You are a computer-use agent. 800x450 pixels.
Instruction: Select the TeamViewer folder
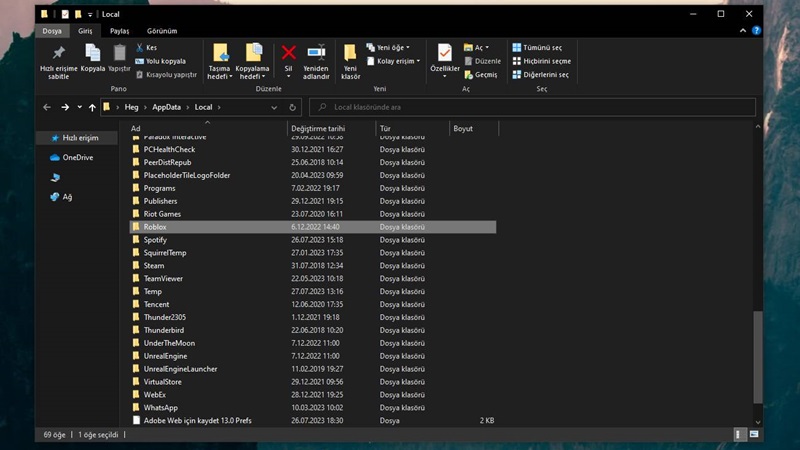point(313,279)
